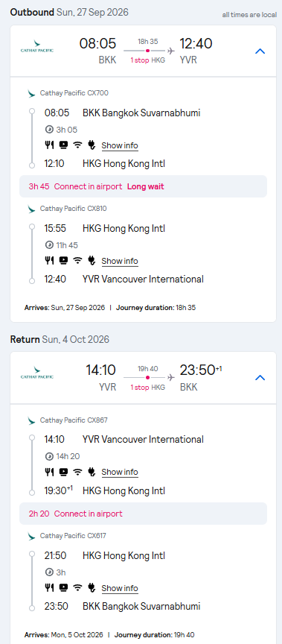Collapse the return flight details chevron
The height and width of the screenshot is (644, 282).
(260, 378)
